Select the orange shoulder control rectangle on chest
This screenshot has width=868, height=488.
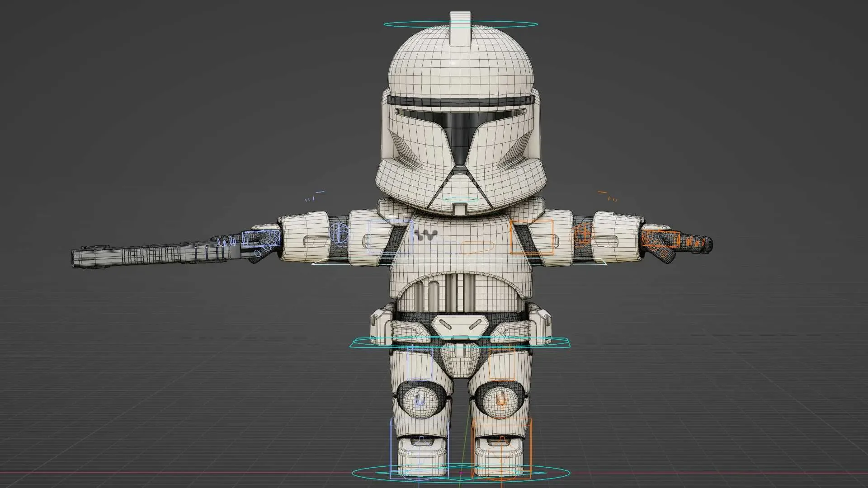532,238
